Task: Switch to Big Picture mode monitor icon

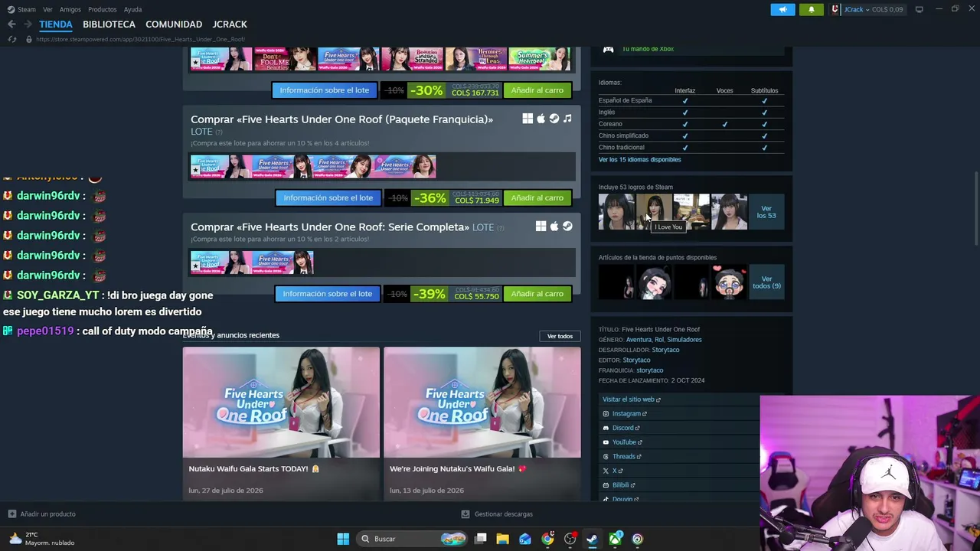Action: click(x=919, y=9)
